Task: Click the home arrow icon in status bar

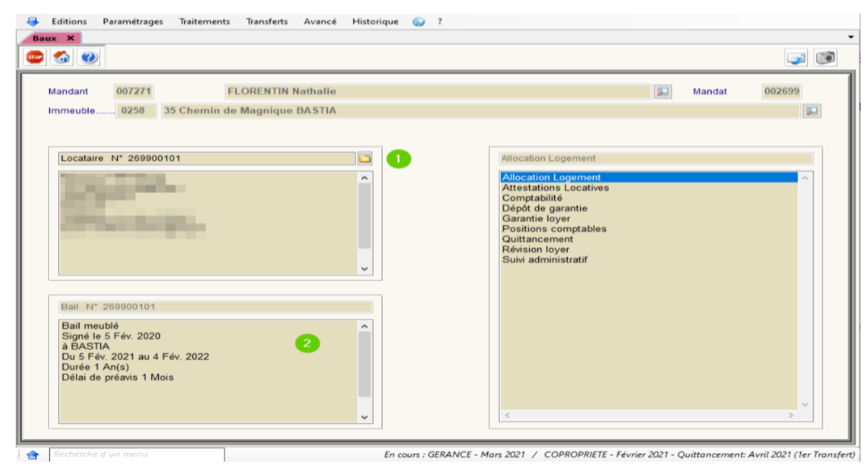Action: (x=32, y=455)
